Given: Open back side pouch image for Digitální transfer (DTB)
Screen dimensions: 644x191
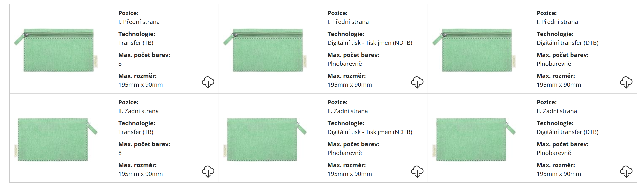Looking at the screenshot, I should click(474, 139).
